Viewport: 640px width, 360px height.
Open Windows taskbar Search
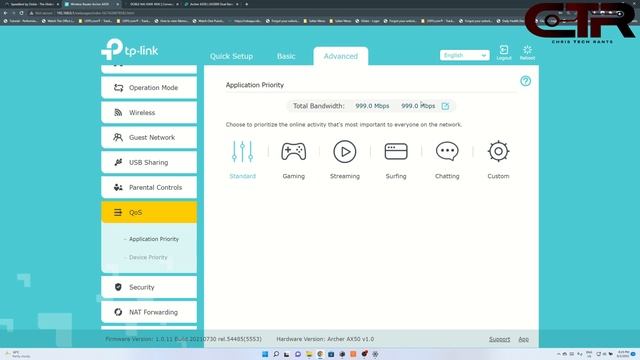coord(276,354)
